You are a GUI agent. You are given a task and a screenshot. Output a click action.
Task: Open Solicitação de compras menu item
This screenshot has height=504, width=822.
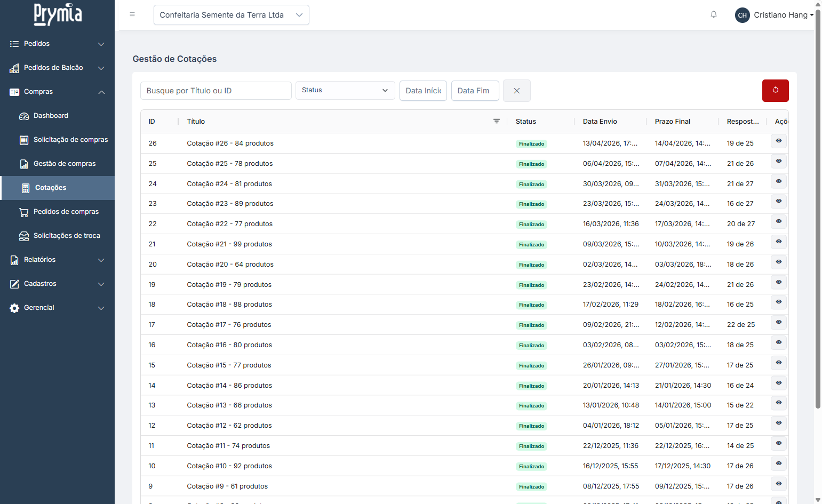pos(70,140)
